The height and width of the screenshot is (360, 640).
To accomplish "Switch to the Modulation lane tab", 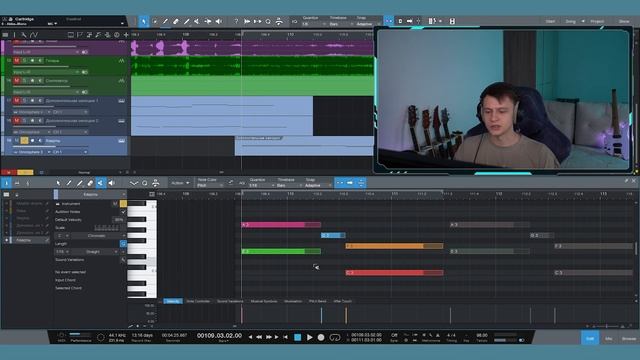I will pos(293,301).
